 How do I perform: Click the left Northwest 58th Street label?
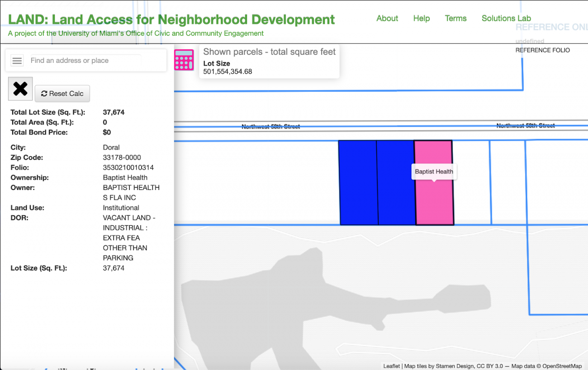click(270, 127)
